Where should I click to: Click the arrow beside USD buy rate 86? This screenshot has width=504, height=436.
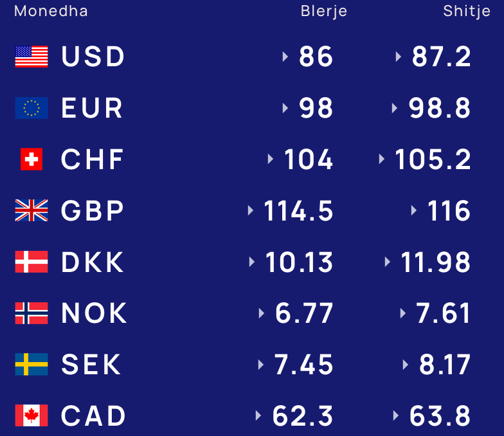(x=285, y=57)
